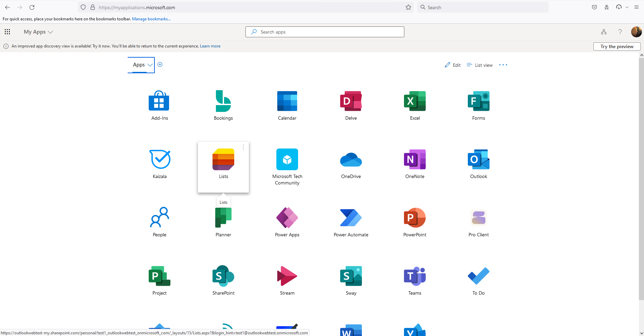Image resolution: width=644 pixels, height=336 pixels.
Task: Click the Learn more link
Action: [210, 46]
